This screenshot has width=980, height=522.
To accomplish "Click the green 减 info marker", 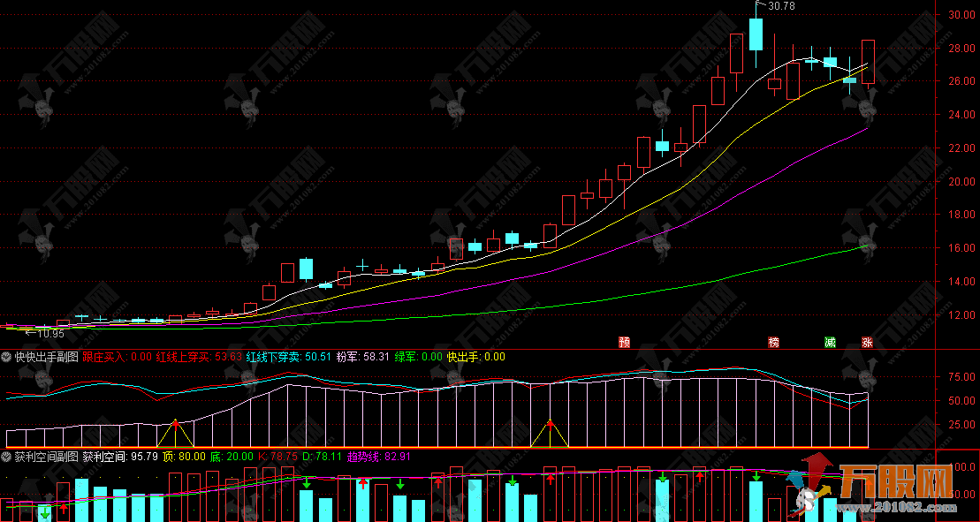I will tap(830, 342).
